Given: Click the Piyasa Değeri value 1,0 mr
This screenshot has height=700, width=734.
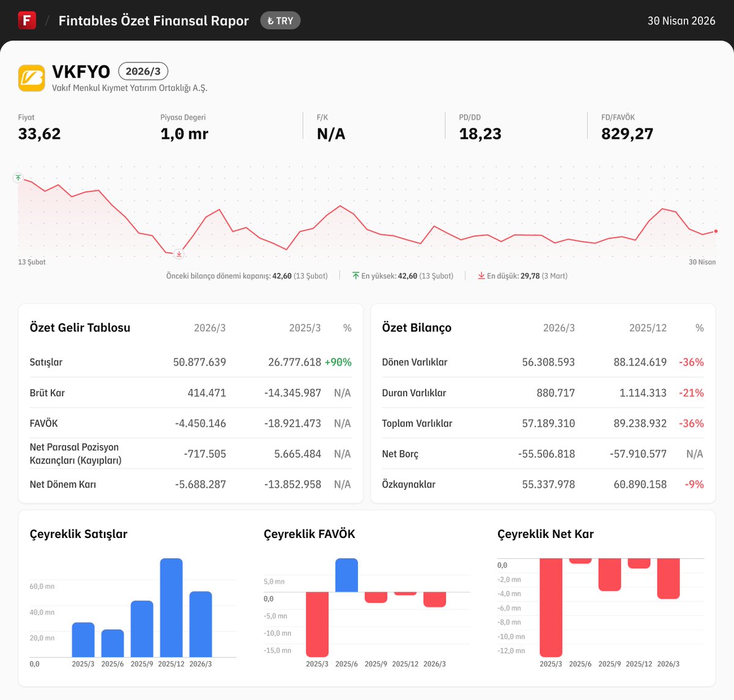Looking at the screenshot, I should (184, 134).
